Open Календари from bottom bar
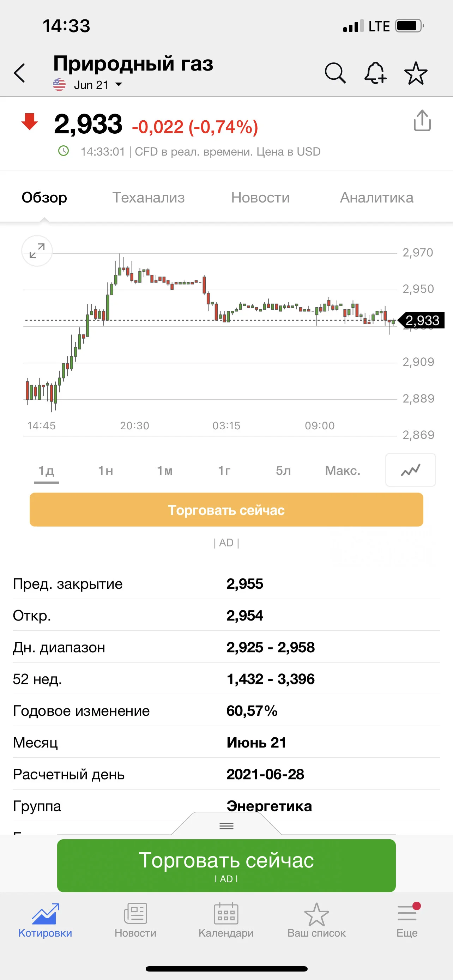Screen dimensions: 453x980 (226, 920)
